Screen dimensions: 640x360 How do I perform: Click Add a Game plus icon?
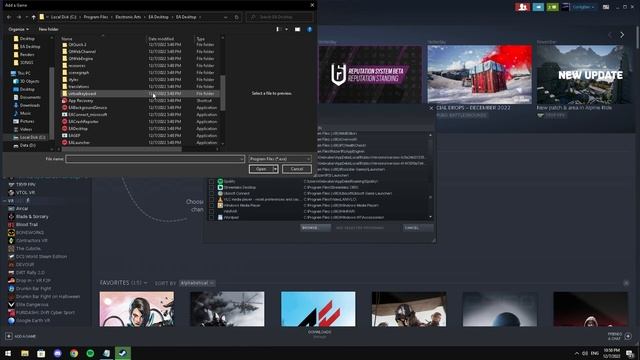tap(9, 336)
